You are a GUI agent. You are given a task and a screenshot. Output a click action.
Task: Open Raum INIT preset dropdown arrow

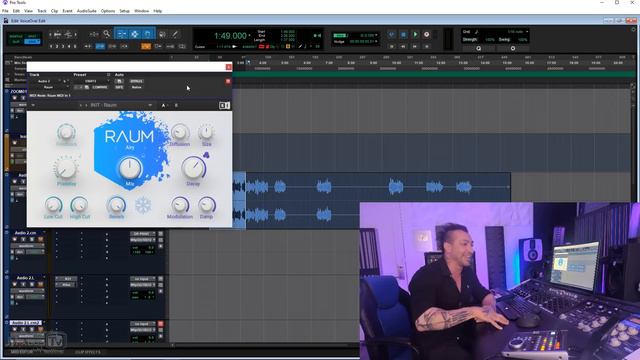150,105
